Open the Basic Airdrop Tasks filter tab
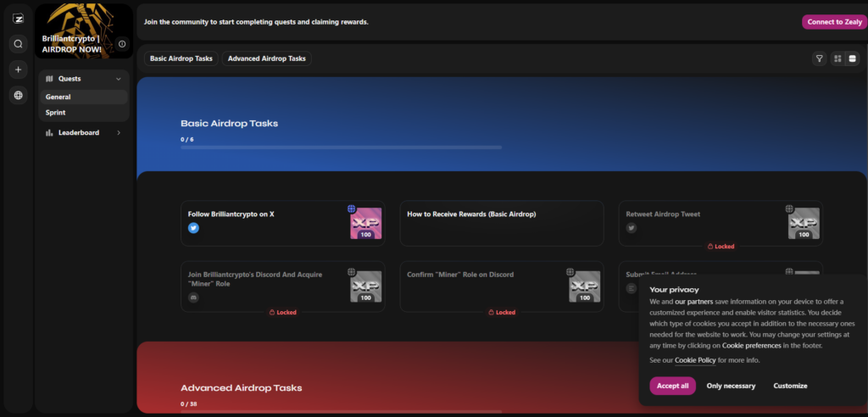Viewport: 868px width, 417px height. (x=181, y=58)
